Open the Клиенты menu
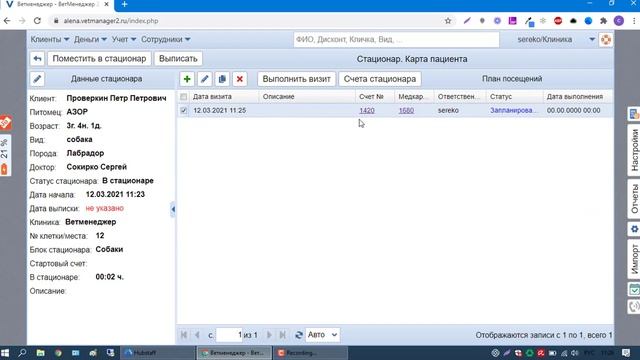Image resolution: width=640 pixels, height=360 pixels. click(50, 40)
